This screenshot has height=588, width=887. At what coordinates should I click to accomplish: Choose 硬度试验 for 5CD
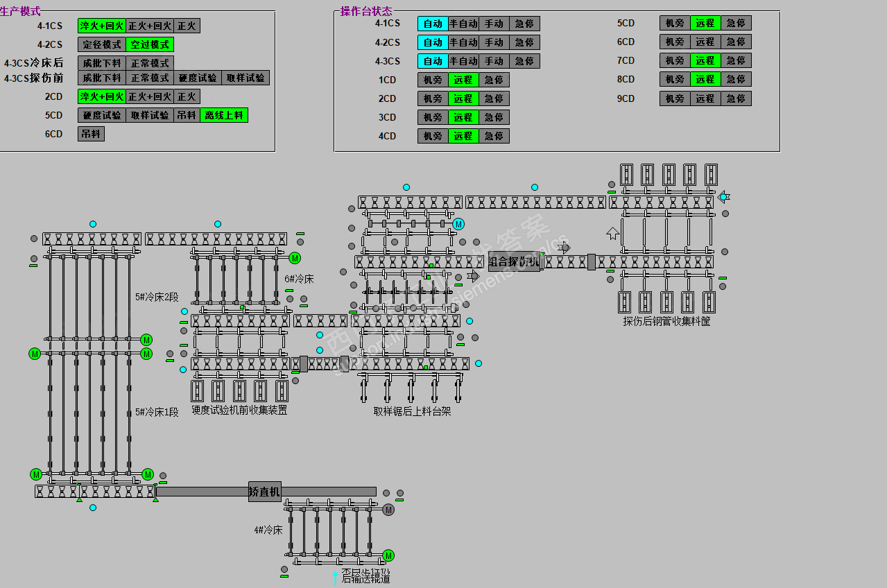tap(101, 115)
